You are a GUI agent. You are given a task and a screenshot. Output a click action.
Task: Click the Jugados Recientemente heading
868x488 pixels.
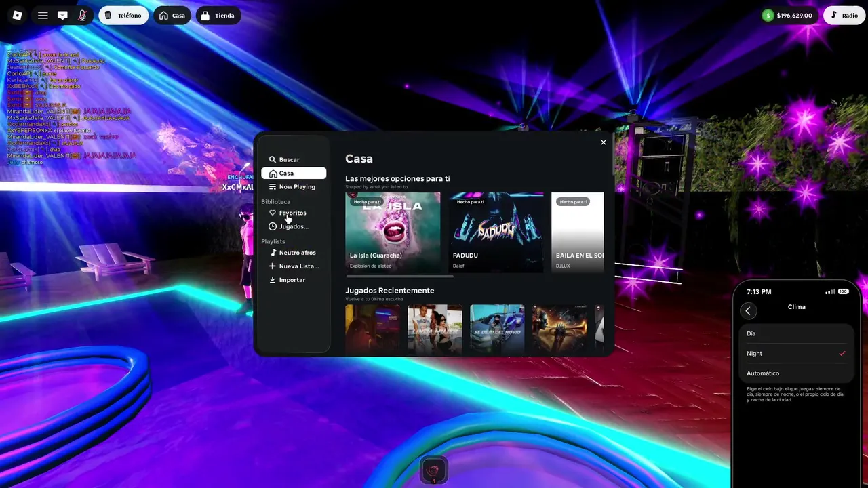coord(390,291)
